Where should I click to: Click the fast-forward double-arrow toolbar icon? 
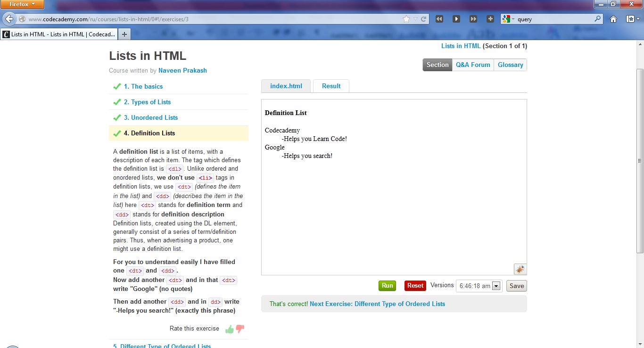coord(473,19)
